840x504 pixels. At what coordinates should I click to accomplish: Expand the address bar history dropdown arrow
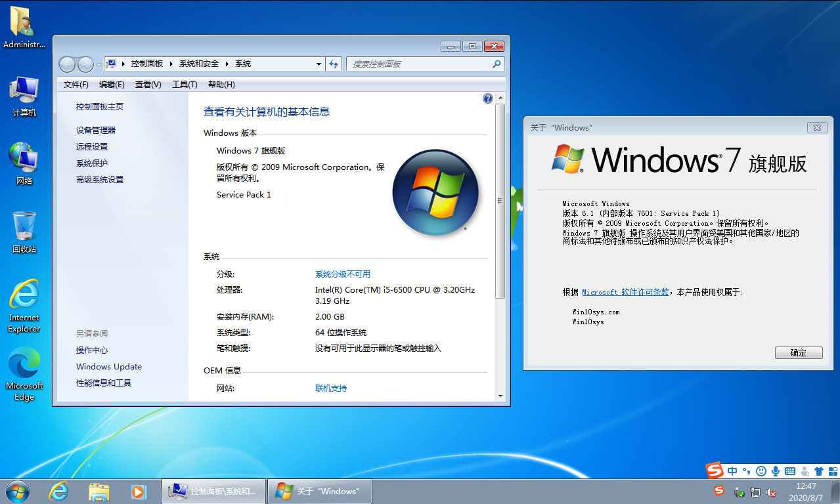tap(319, 64)
